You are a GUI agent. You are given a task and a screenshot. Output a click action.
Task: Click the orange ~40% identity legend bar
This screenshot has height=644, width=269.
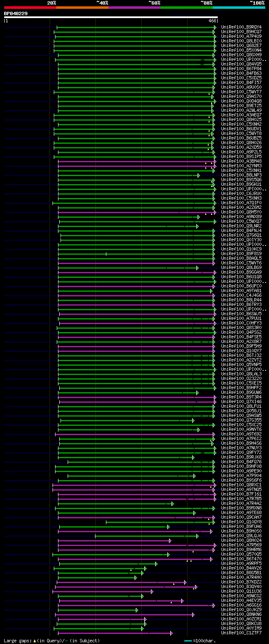point(82,8)
